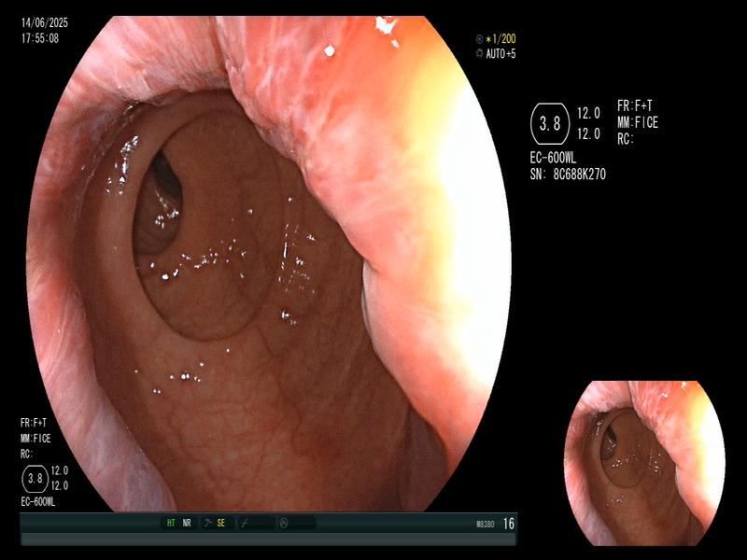Toggle the green HT indicator
The image size is (747, 560).
pyautogui.click(x=171, y=523)
